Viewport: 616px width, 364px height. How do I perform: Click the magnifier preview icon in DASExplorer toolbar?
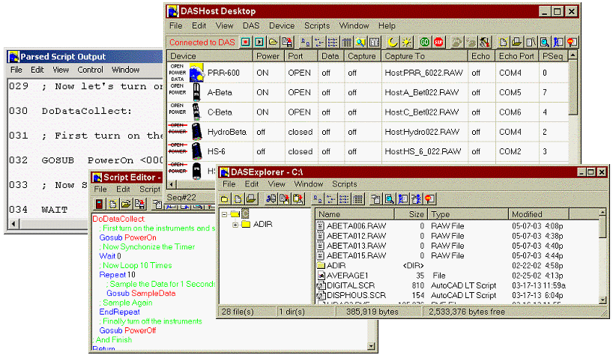click(390, 198)
